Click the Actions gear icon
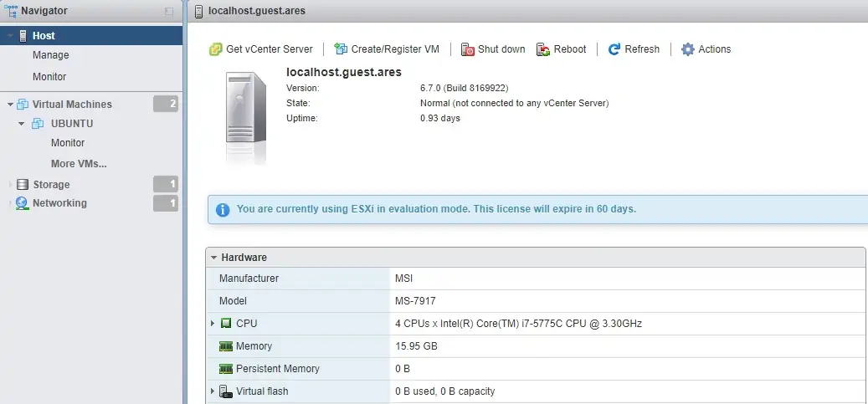 pyautogui.click(x=687, y=49)
